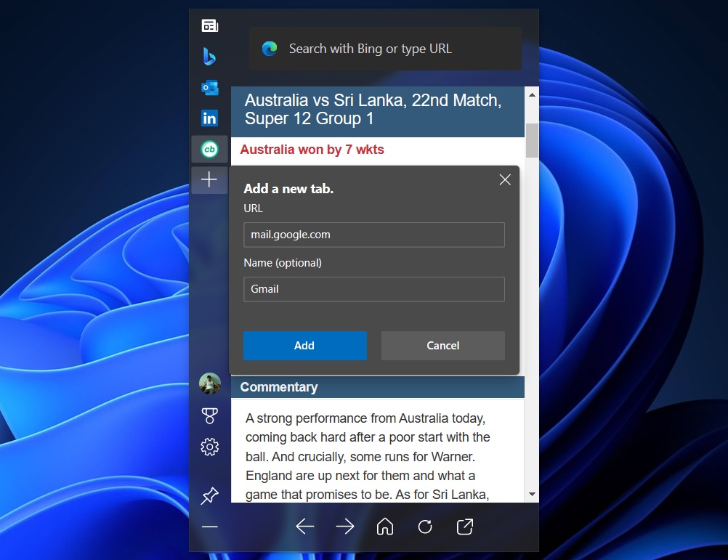
Task: Open the Outlook sidebar tab
Action: pos(209,87)
